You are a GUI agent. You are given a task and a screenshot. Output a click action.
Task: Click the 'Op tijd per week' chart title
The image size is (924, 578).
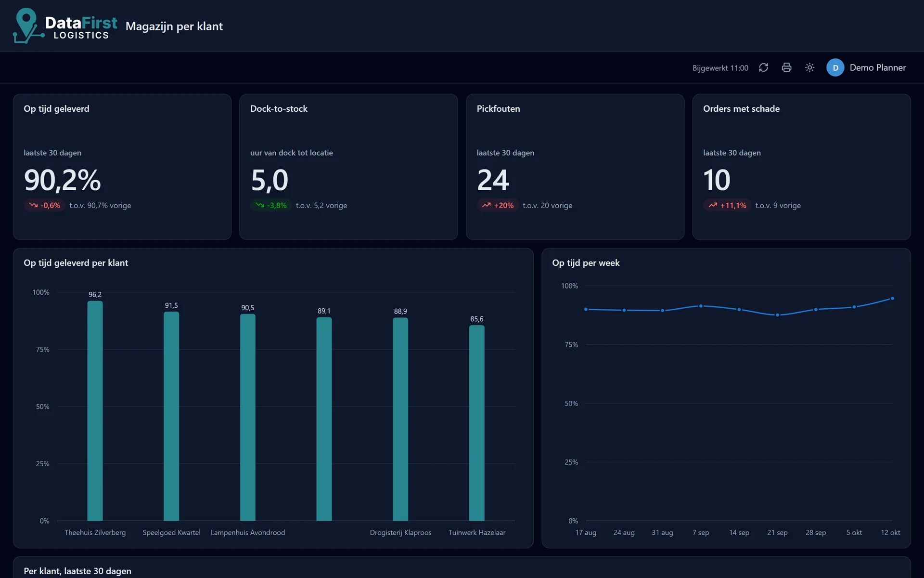pyautogui.click(x=586, y=263)
